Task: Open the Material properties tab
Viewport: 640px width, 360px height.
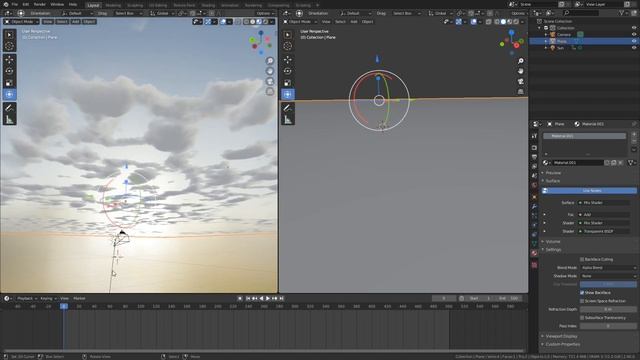Action: click(x=534, y=253)
